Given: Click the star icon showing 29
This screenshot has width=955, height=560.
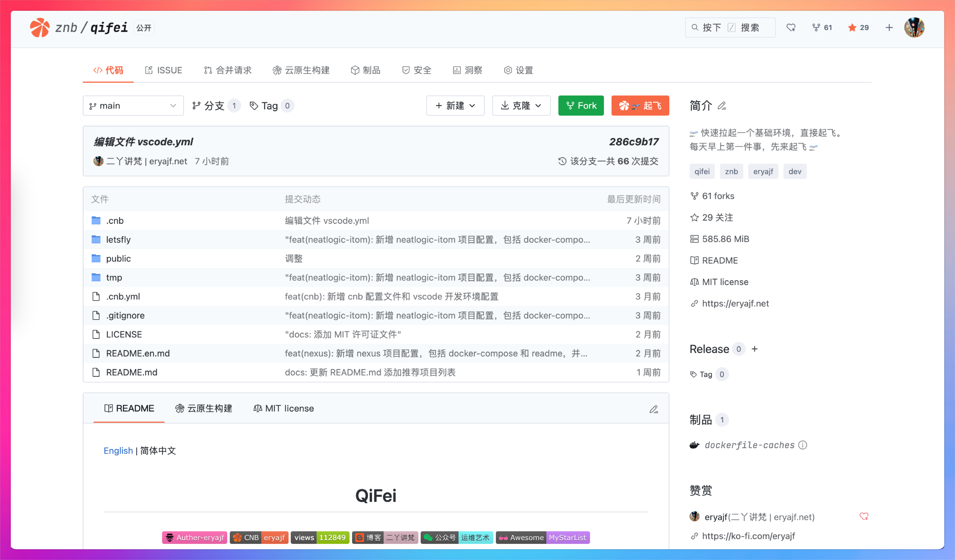Looking at the screenshot, I should pos(852,28).
